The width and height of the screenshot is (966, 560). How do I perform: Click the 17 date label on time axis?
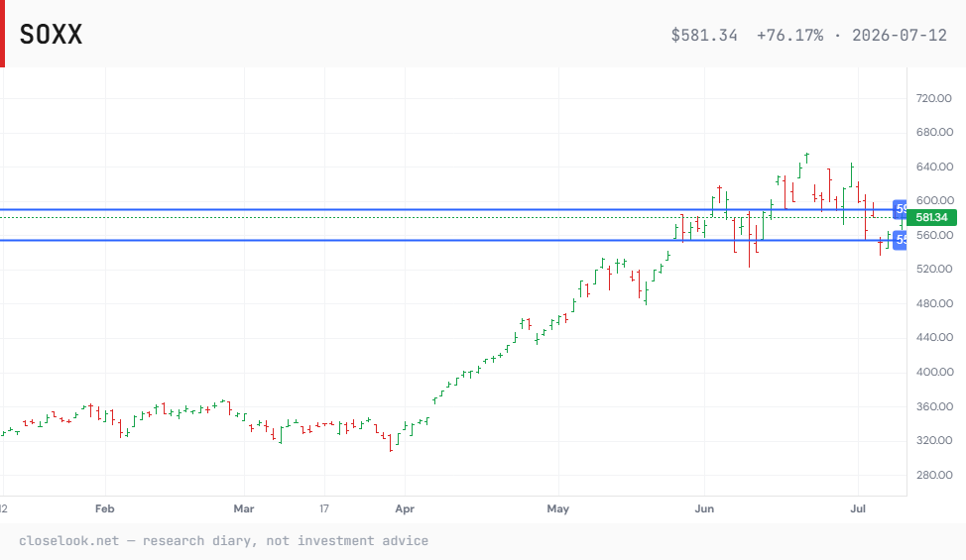coord(324,508)
